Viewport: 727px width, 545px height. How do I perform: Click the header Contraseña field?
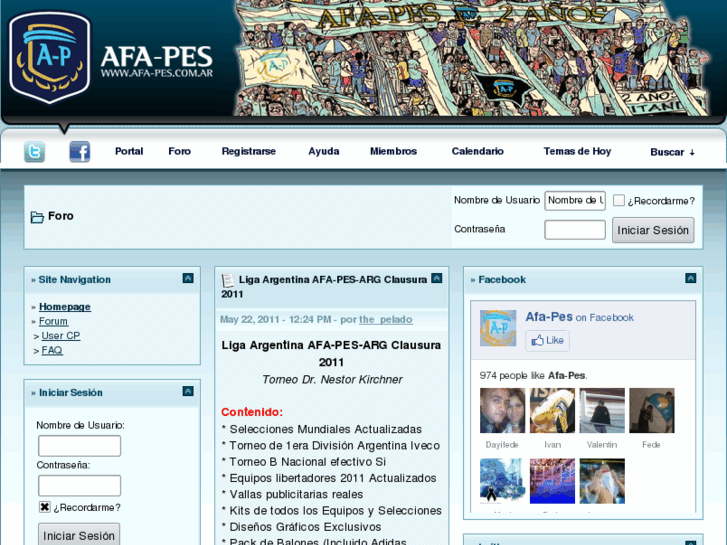[x=575, y=230]
